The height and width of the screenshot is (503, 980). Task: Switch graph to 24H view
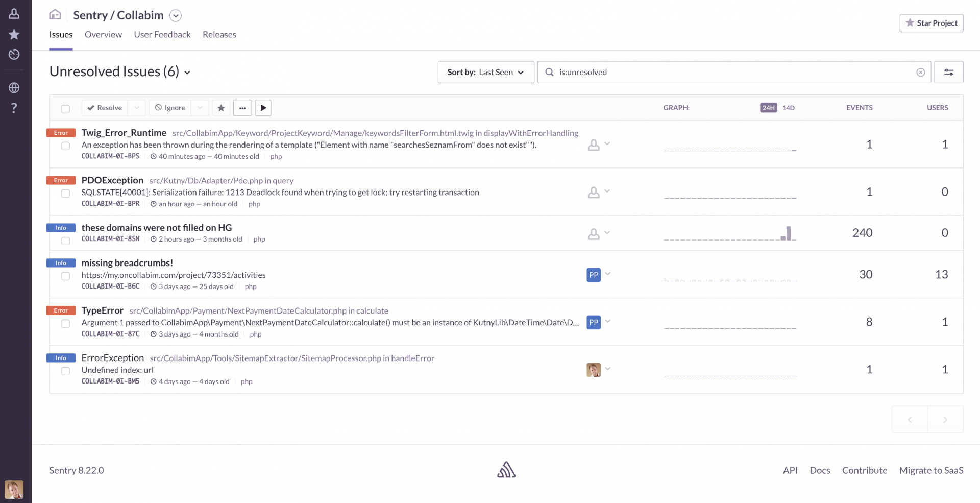pyautogui.click(x=768, y=108)
